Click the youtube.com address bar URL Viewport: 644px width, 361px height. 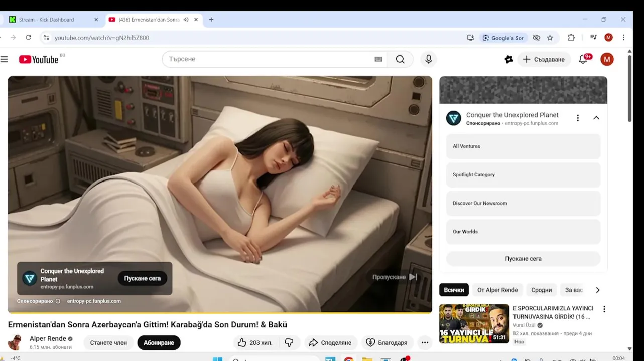[x=102, y=38]
